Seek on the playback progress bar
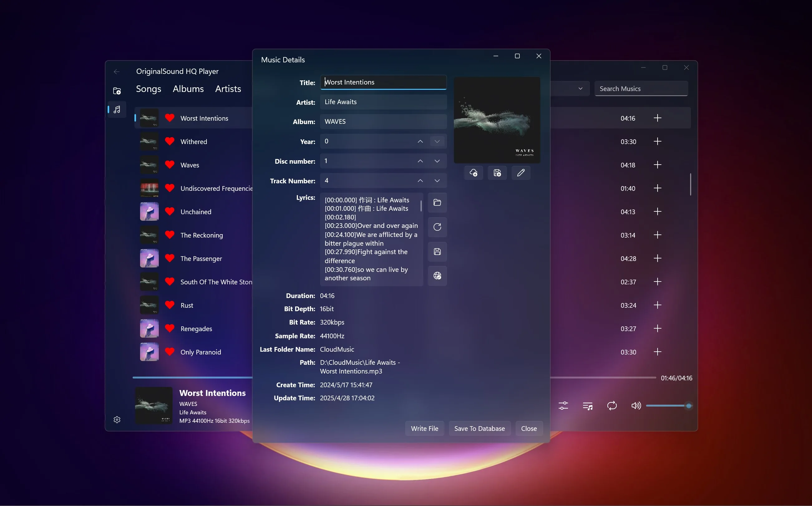Image resolution: width=812 pixels, height=506 pixels. 394,378
